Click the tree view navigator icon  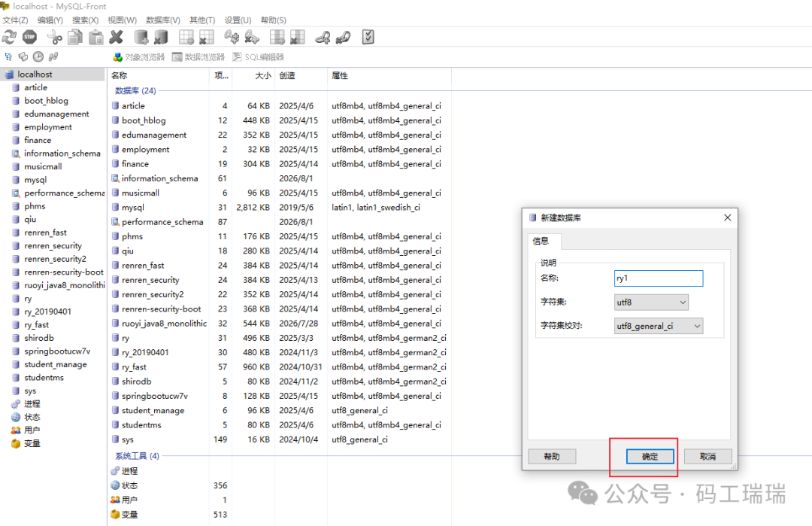[x=8, y=56]
